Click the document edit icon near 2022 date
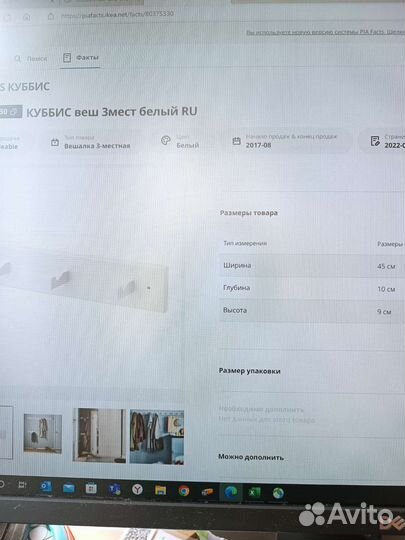The height and width of the screenshot is (540, 405). [375, 141]
